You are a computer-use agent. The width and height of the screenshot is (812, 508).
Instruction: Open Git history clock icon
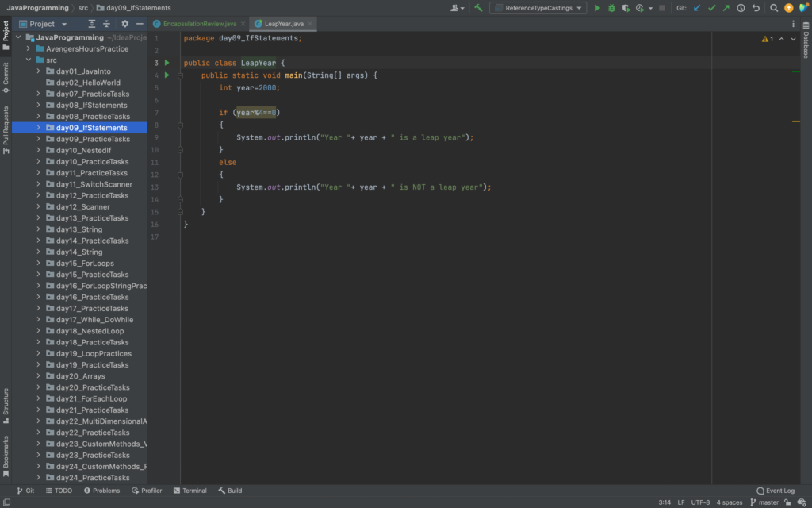point(741,8)
